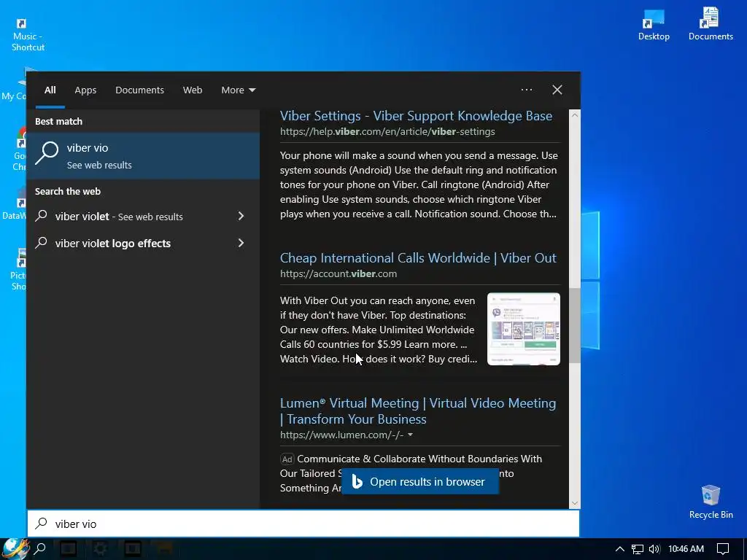Open Lumen Virtual Meeting ad link
The width and height of the screenshot is (747, 560).
[418, 411]
